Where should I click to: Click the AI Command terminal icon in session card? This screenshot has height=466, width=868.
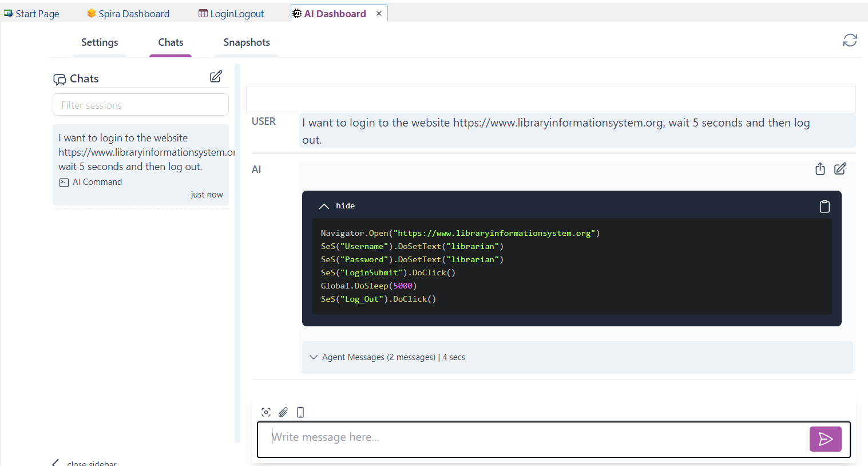(64, 182)
